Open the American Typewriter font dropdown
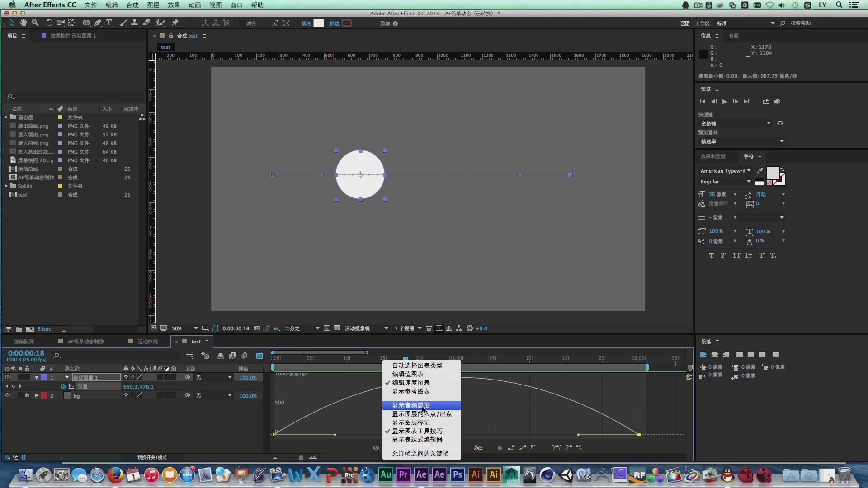Viewport: 868px width, 488px height. coord(725,171)
